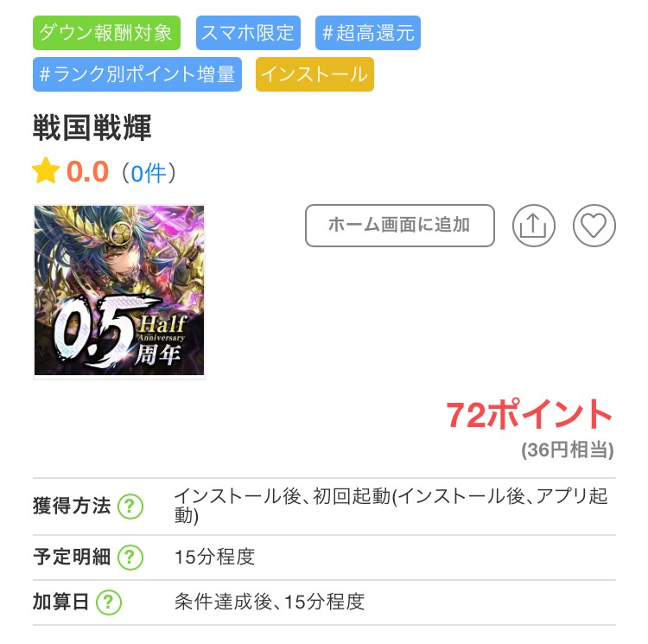The height and width of the screenshot is (644, 648).
Task: Open help icon next to 加算日
Action: pyautogui.click(x=109, y=602)
